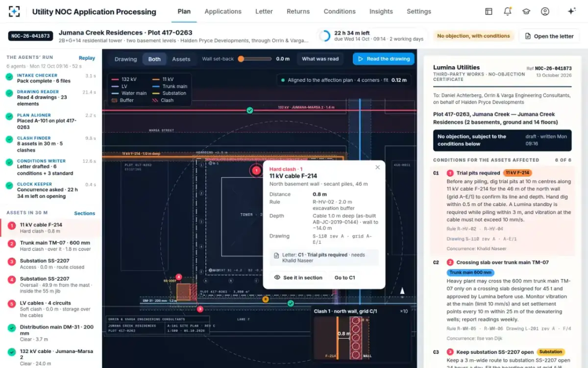
Task: Click the sparkle AI assistant icon
Action: 571,11
